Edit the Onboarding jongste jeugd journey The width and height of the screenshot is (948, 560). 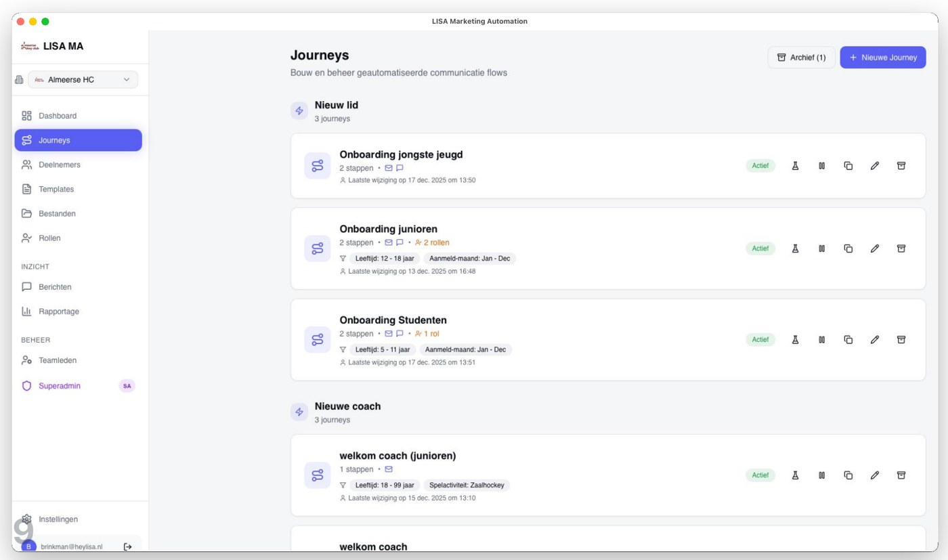tap(874, 166)
